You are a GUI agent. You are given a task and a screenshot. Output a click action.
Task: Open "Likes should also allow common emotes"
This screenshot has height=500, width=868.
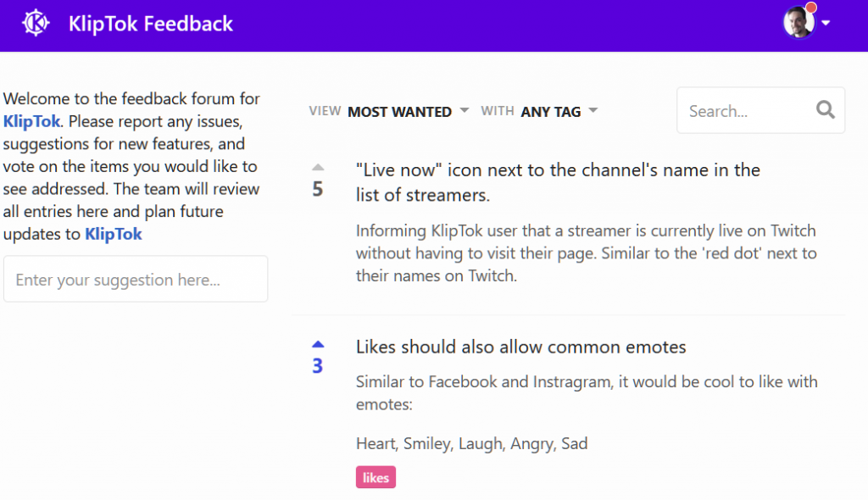point(521,347)
